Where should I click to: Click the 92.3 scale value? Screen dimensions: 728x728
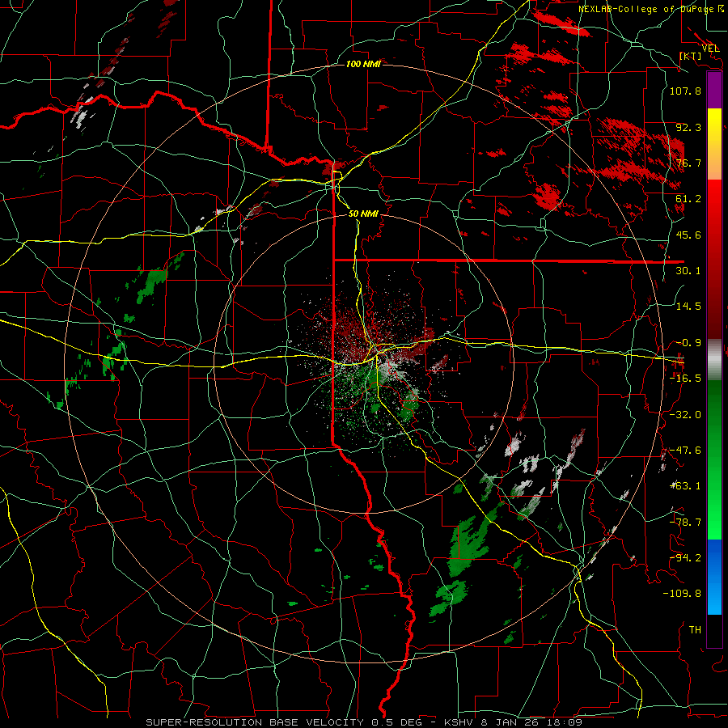point(688,127)
